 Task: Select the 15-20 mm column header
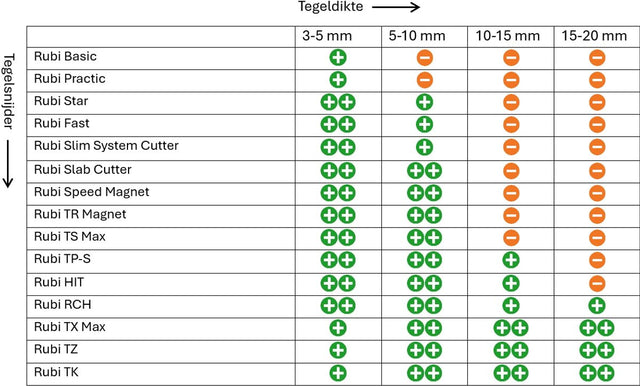pyautogui.click(x=594, y=36)
